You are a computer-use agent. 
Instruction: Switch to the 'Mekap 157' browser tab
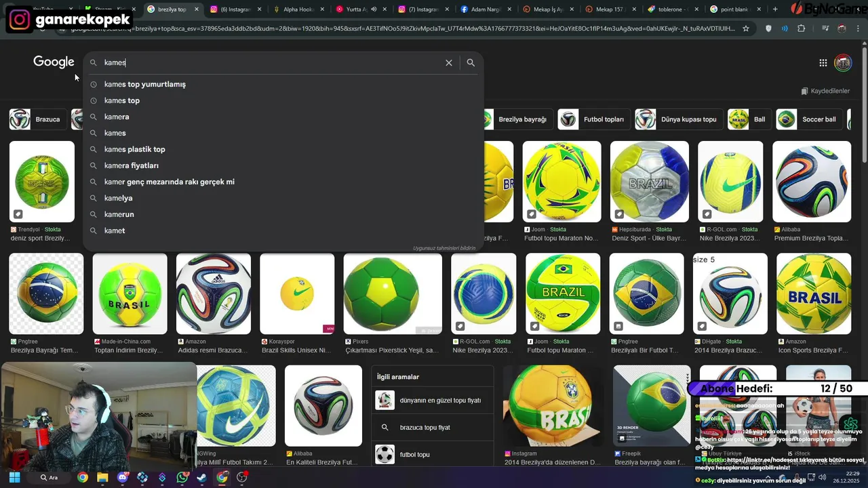[610, 9]
